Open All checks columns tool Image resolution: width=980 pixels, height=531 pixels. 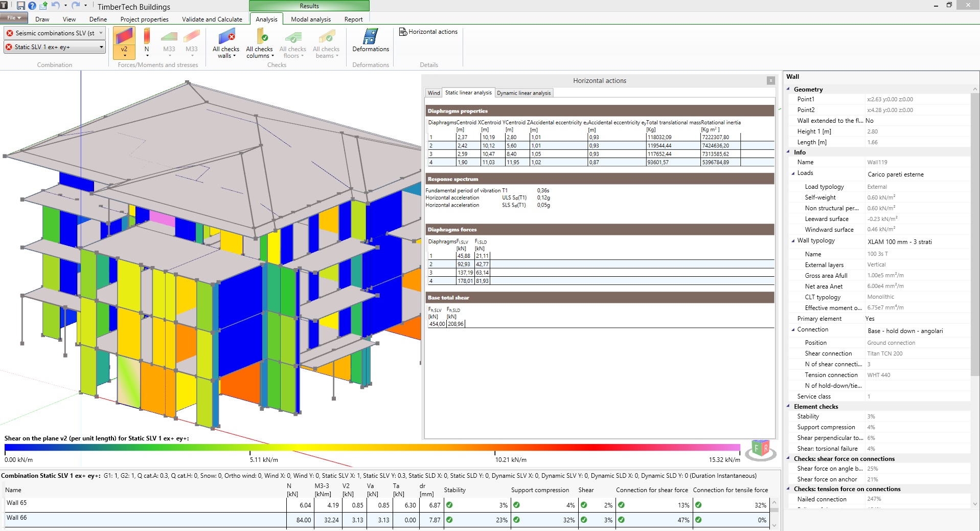(260, 43)
